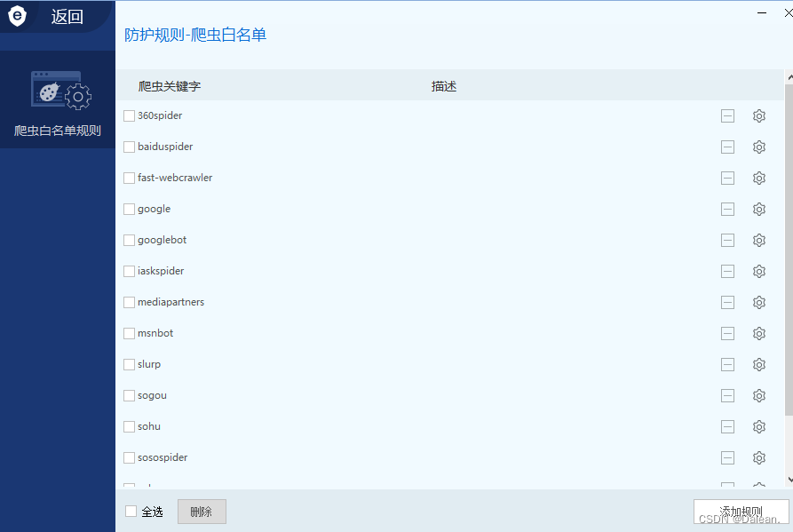This screenshot has height=532, width=793.
Task: Open settings gear for googlebot
Action: (x=758, y=240)
